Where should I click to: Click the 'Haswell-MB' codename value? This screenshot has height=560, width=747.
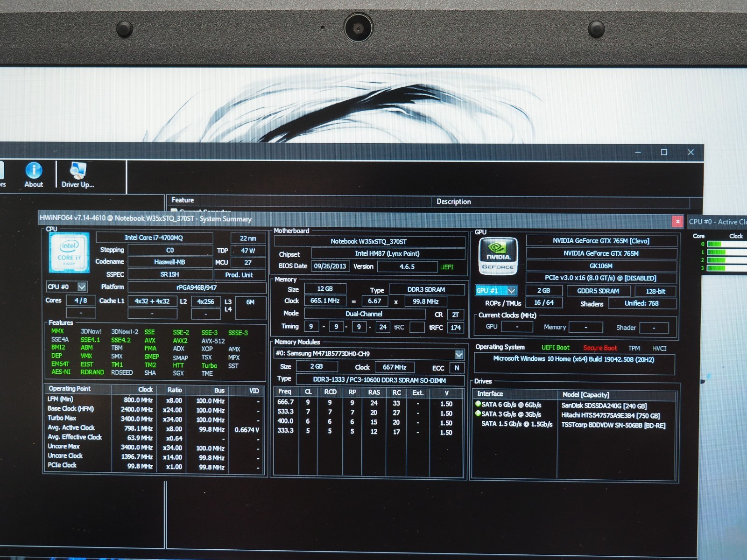(x=170, y=262)
